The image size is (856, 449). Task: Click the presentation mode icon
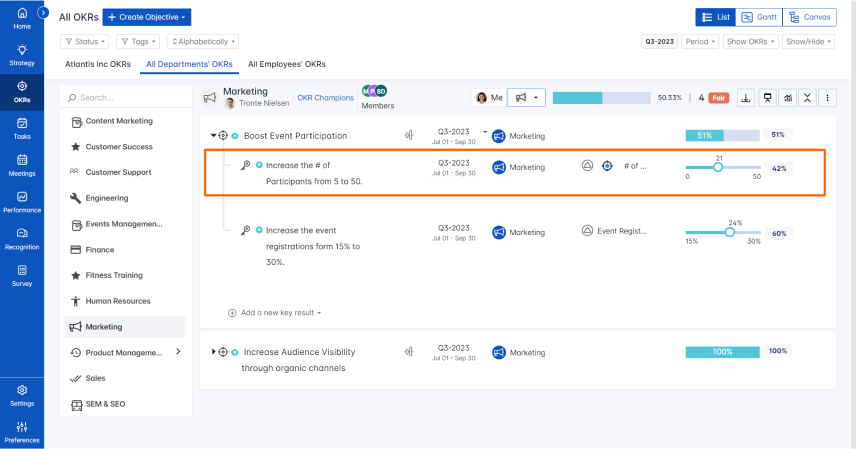click(x=767, y=98)
